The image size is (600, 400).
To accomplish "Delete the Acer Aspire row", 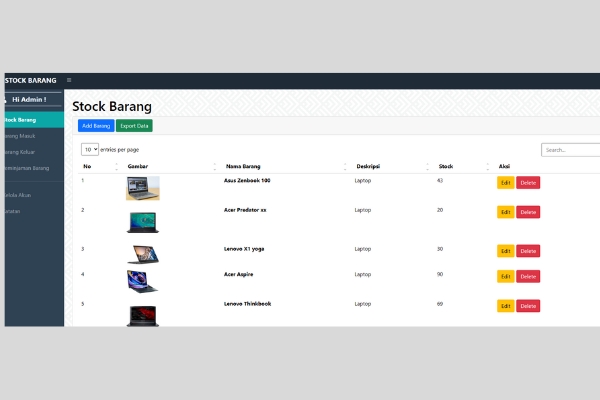I will [x=528, y=276].
